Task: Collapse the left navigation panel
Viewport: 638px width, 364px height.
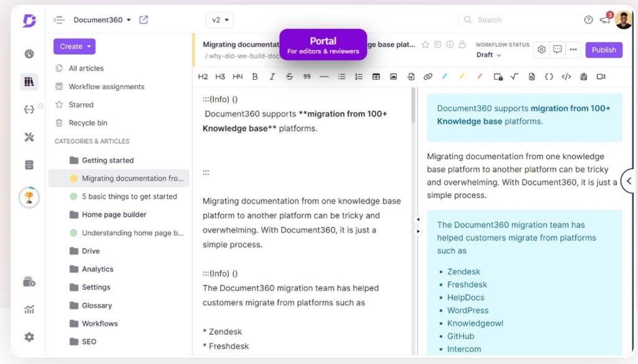Action: tap(59, 20)
